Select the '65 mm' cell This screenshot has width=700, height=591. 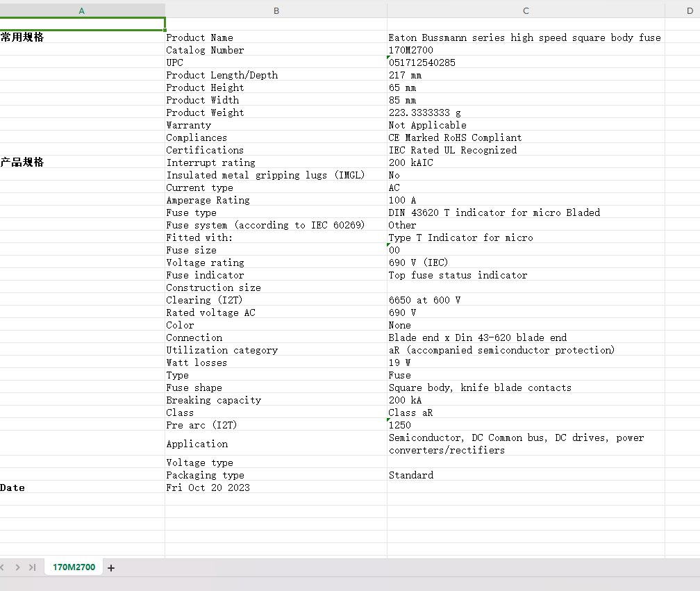point(526,87)
